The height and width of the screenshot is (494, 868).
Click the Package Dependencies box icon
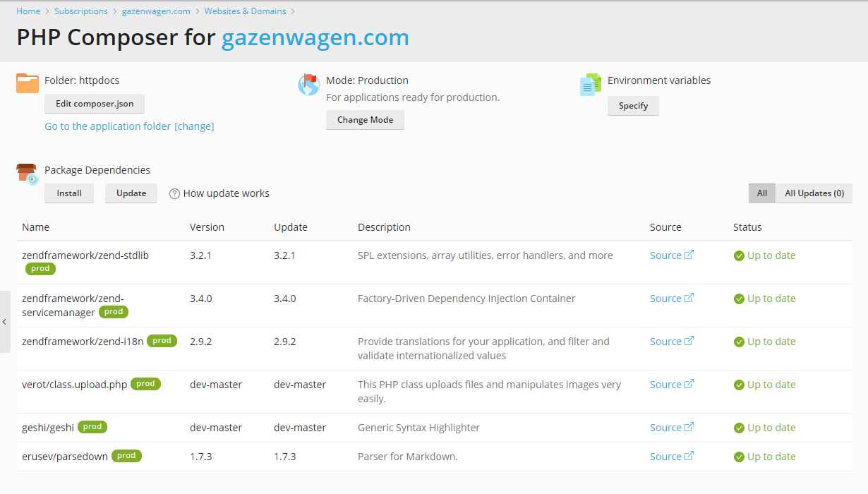point(27,174)
